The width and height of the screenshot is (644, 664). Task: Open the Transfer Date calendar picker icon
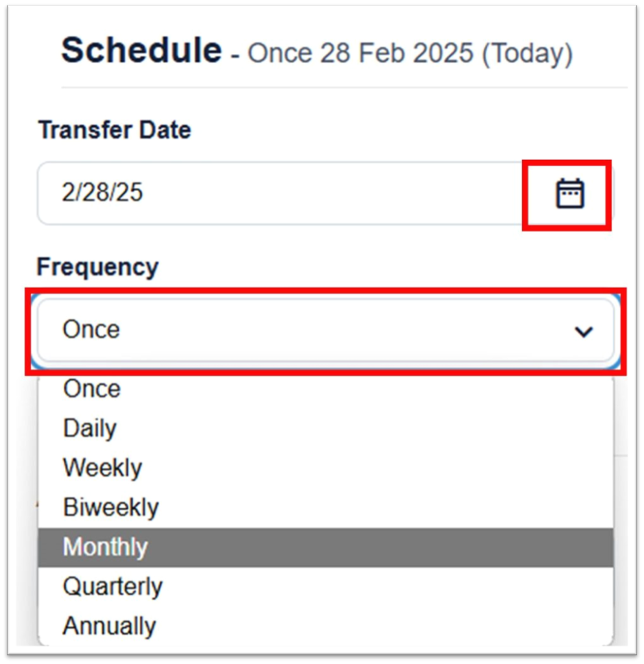click(x=569, y=194)
